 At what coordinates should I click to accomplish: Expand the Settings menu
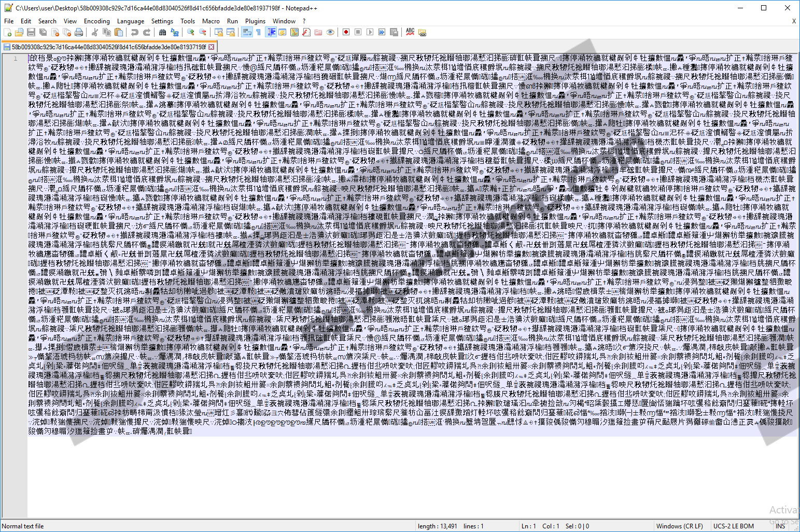click(x=162, y=21)
